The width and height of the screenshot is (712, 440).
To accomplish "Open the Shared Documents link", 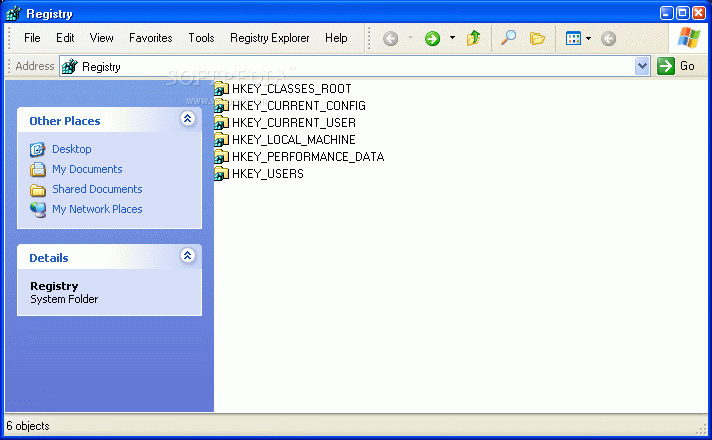I will (x=97, y=189).
